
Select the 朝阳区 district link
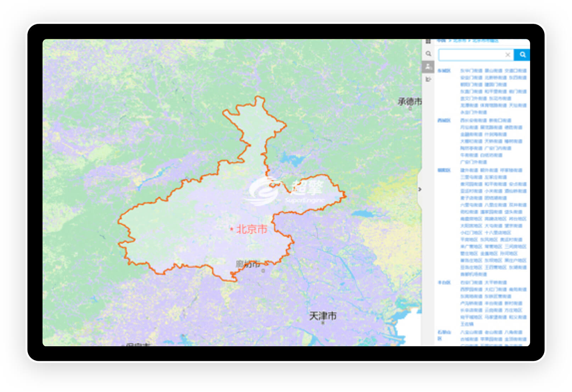tap(444, 170)
